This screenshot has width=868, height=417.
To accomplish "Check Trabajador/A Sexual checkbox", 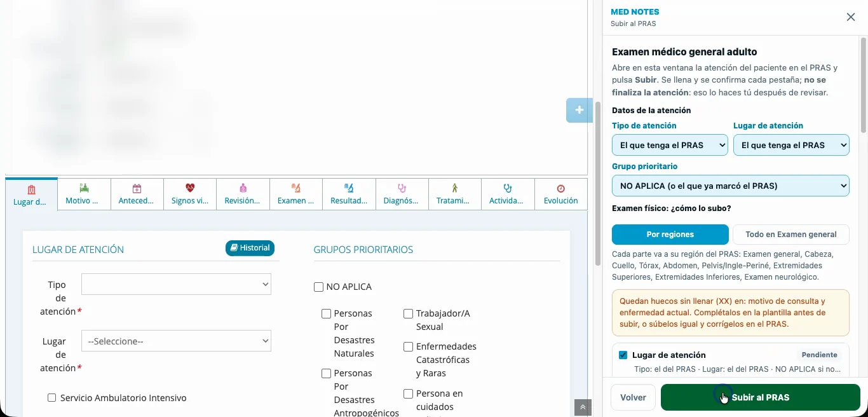I will tap(409, 313).
